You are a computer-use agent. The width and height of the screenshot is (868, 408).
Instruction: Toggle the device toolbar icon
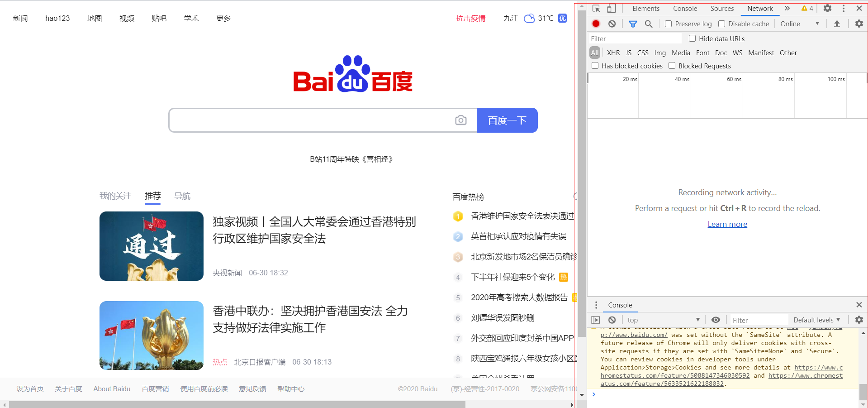(x=611, y=9)
